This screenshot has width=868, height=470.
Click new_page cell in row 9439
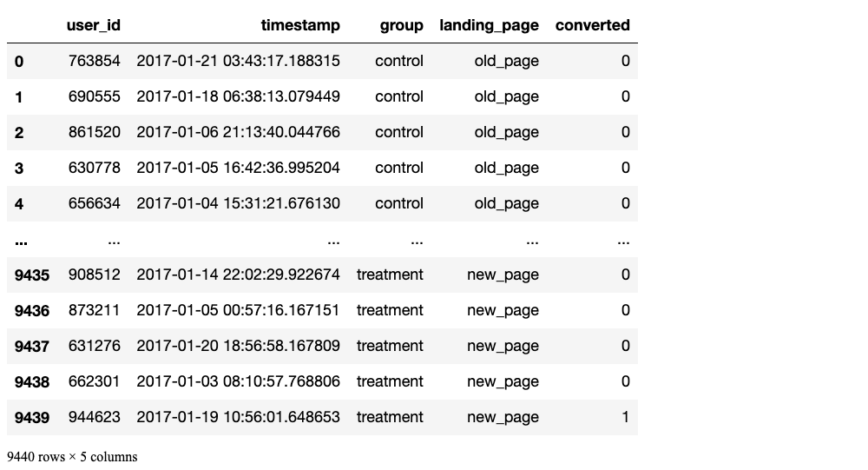pyautogui.click(x=503, y=418)
